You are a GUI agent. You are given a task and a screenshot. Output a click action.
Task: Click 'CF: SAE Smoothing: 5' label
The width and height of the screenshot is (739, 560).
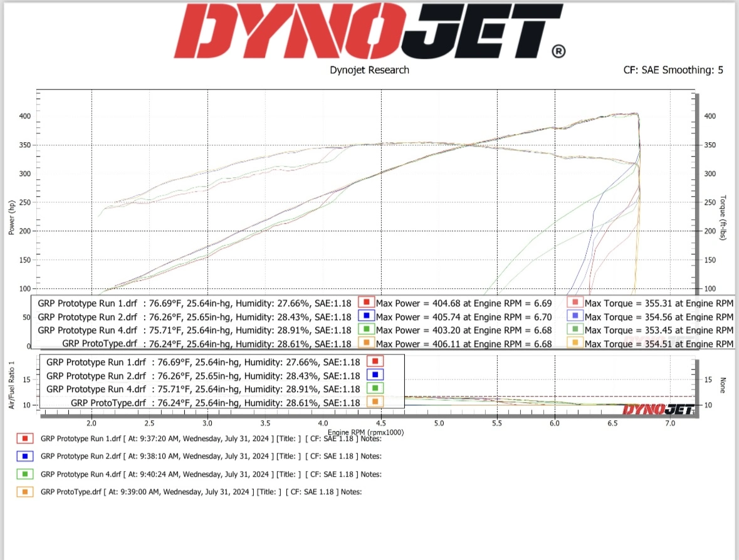[x=673, y=70]
